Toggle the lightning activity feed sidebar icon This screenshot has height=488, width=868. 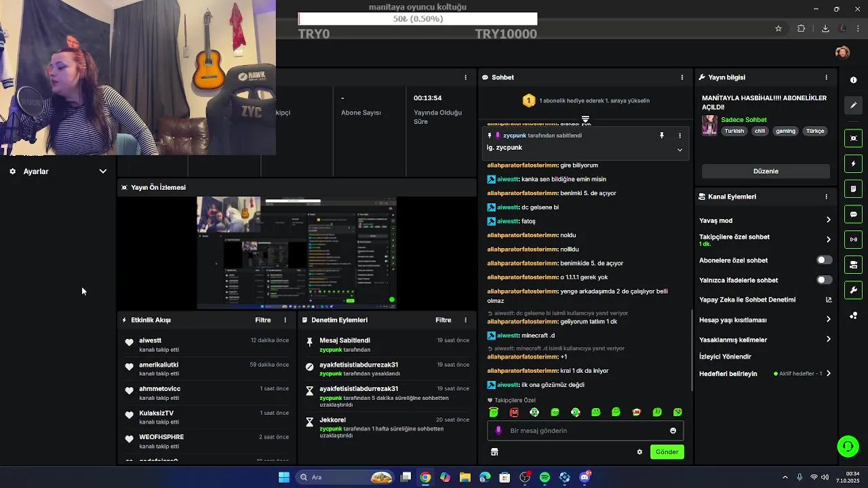(853, 163)
